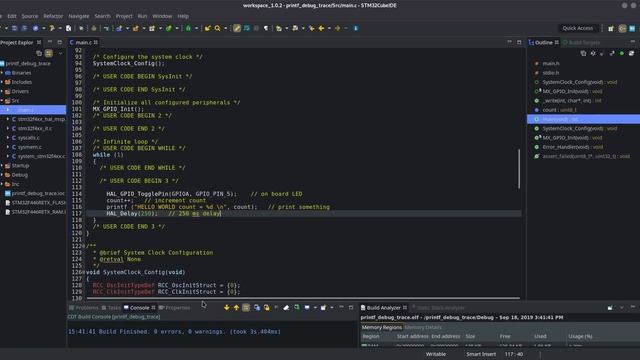640x360 pixels.
Task: Select printf_debug_trace.ioc file
Action: click(x=35, y=193)
